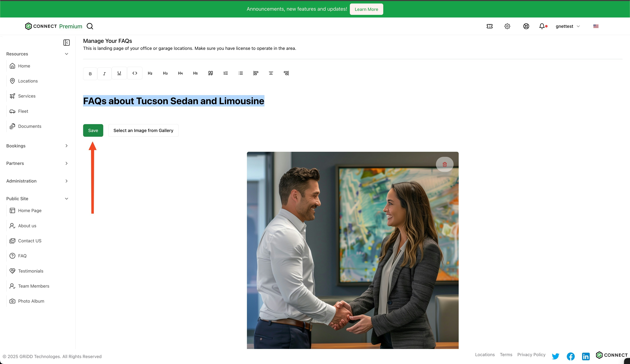Apply ordered numbered list formatting
Screen dimensions: 630x364
pos(226,73)
